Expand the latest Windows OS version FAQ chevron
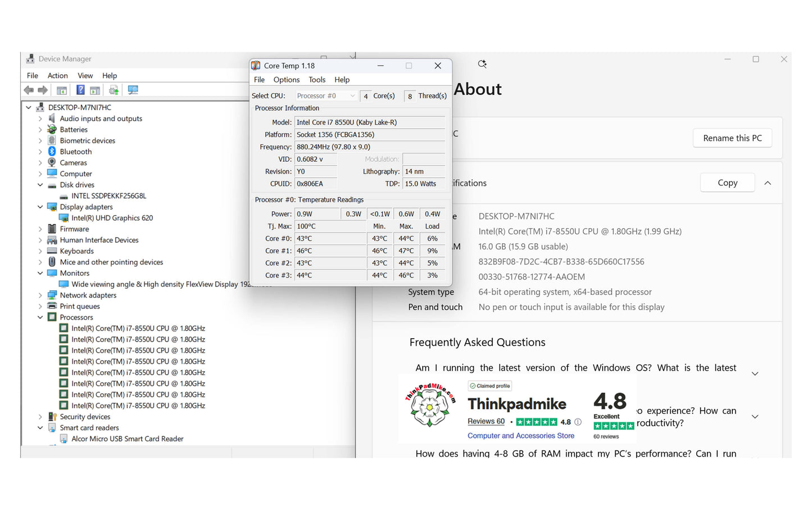 pyautogui.click(x=755, y=374)
